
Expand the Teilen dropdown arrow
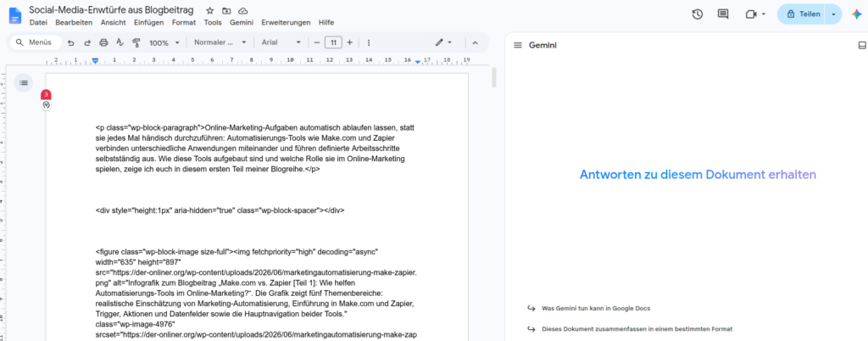tap(834, 14)
